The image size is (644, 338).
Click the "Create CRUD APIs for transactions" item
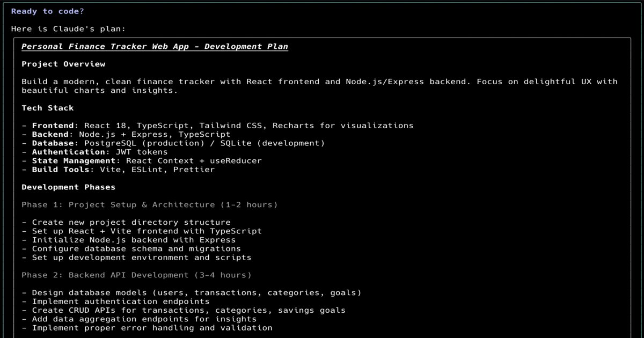click(184, 310)
